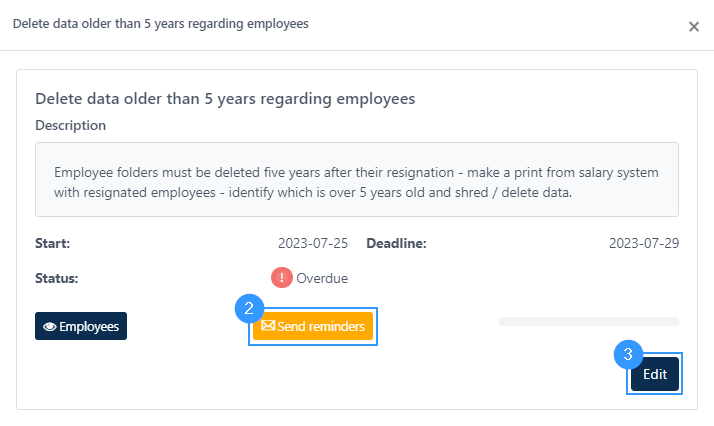This screenshot has width=714, height=426.
Task: Click the Deadline label
Action: (x=397, y=243)
